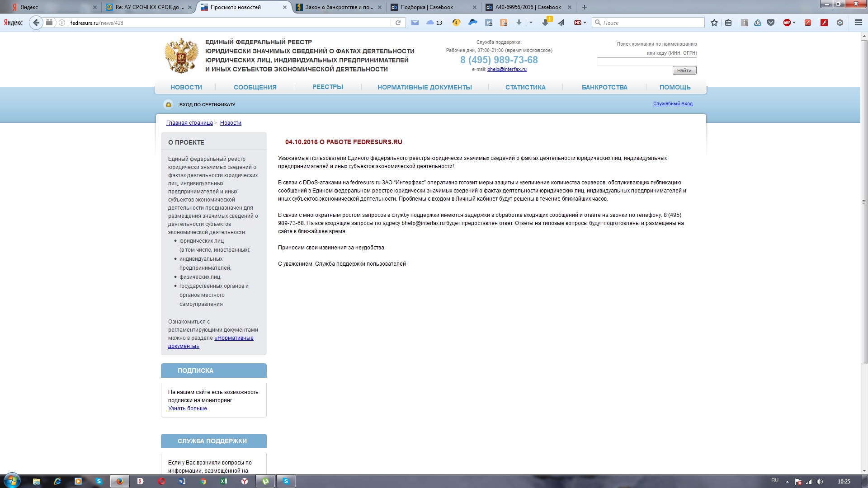Expand dropdown arrow next to downloads
868x488 pixels.
tap(531, 23)
